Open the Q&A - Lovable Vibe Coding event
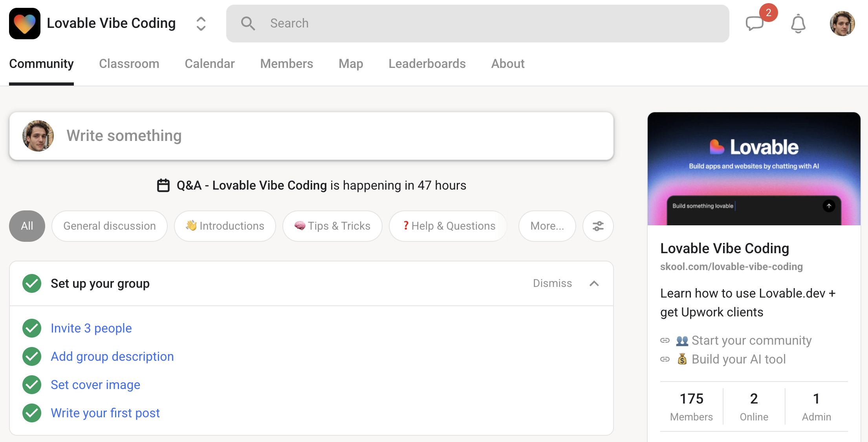This screenshot has width=868, height=442. click(x=252, y=185)
